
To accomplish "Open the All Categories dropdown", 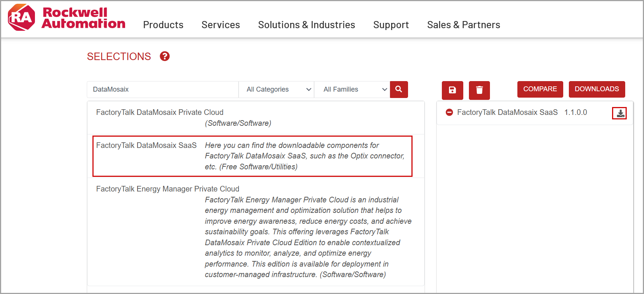I will click(276, 89).
